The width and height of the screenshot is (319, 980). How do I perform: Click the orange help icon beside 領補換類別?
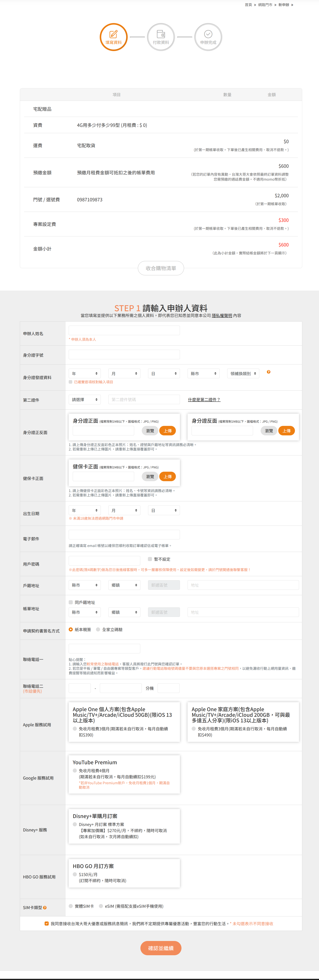(x=268, y=372)
